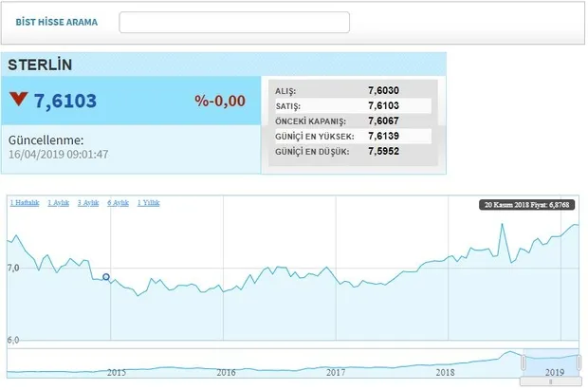This screenshot has height=390, width=588.
Task: Click the horizontal scrollbar under the navigator
Action: 550,382
